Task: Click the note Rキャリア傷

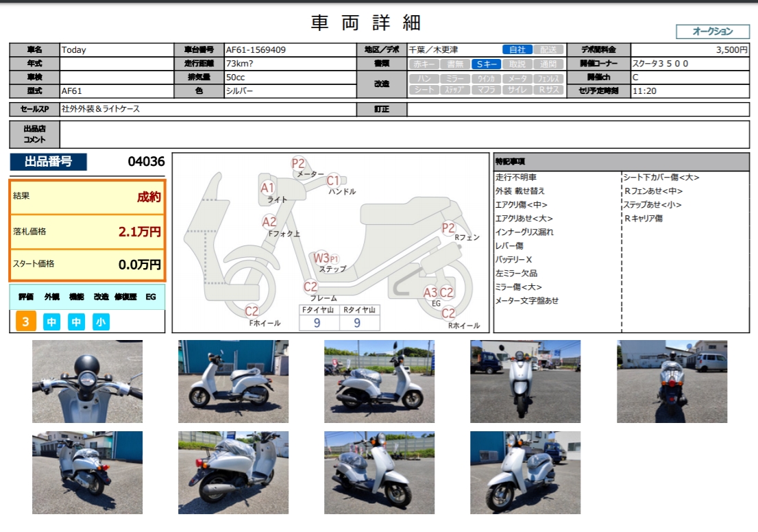Action: (643, 219)
